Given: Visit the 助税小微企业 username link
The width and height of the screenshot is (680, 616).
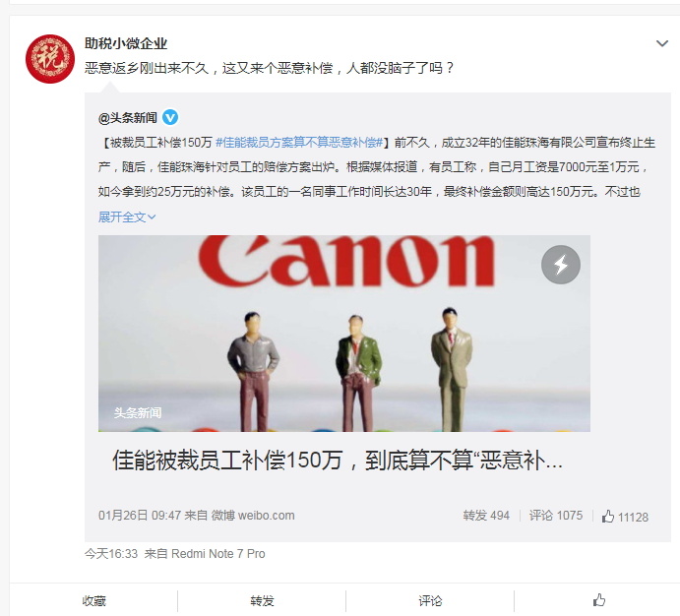Looking at the screenshot, I should pos(126,43).
